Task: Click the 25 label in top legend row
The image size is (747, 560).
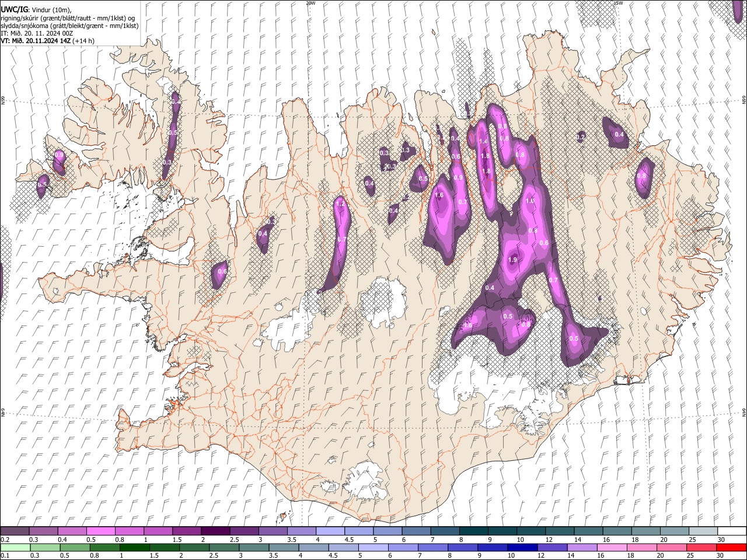Action: (692, 540)
